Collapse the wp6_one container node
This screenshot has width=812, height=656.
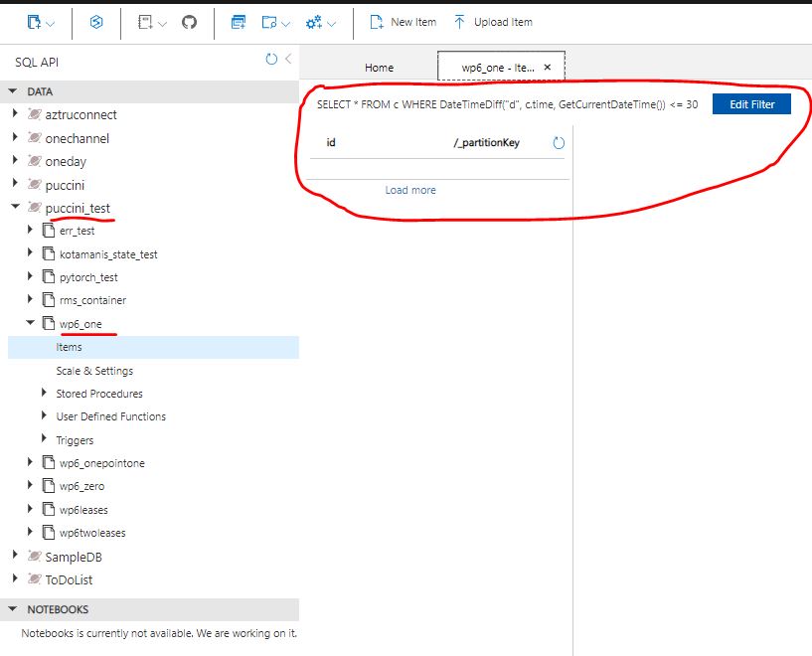(30, 323)
